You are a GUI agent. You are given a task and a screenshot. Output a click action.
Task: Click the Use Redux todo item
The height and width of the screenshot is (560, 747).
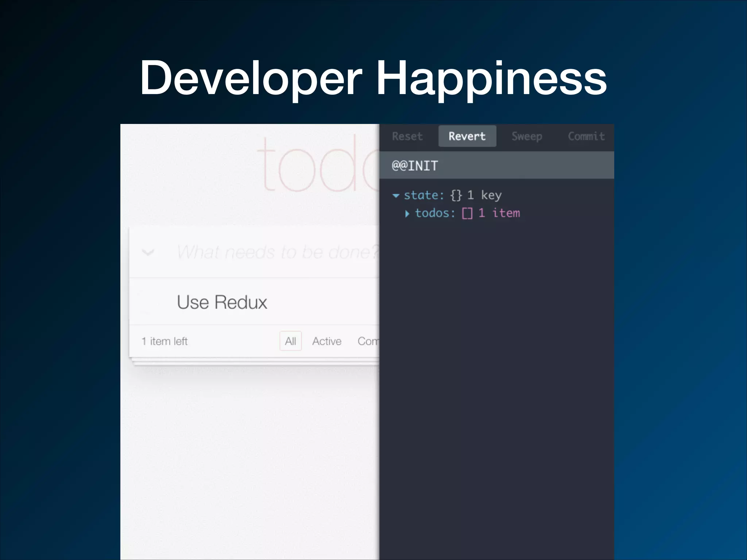pyautogui.click(x=222, y=302)
